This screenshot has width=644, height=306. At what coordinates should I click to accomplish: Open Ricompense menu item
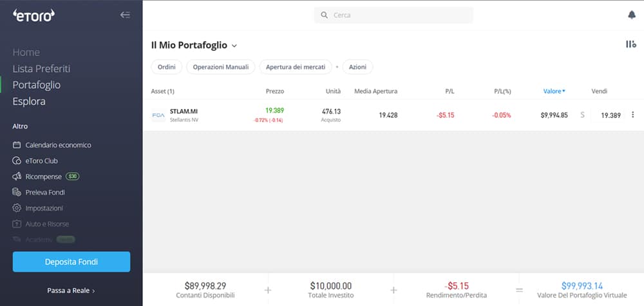pos(44,177)
